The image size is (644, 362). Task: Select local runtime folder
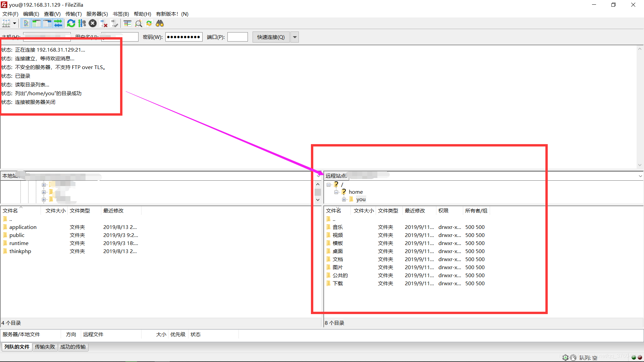click(19, 243)
